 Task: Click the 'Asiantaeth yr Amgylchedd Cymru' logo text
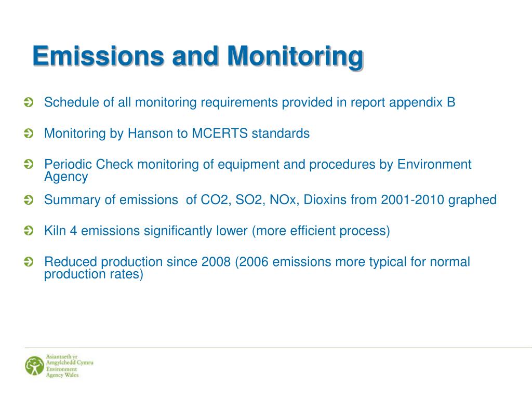click(70, 360)
